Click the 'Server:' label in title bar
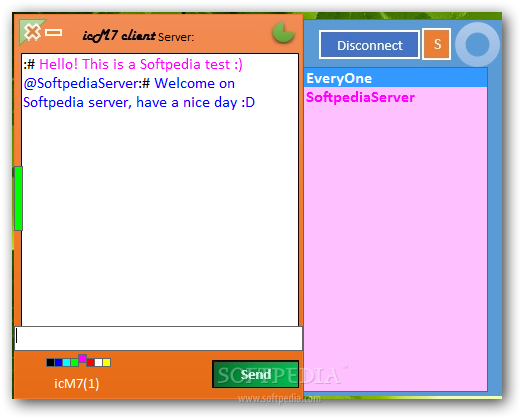Image resolution: width=522 pixels, height=419 pixels. (x=176, y=37)
